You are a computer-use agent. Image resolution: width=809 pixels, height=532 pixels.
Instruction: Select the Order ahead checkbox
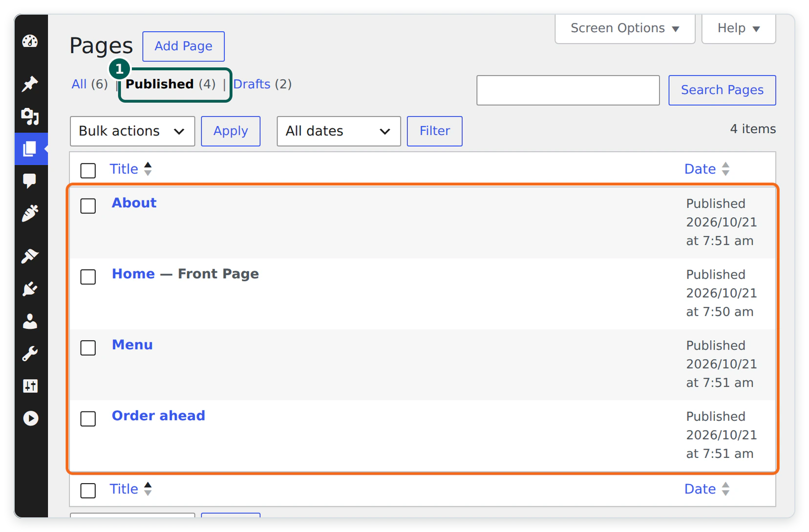tap(88, 418)
